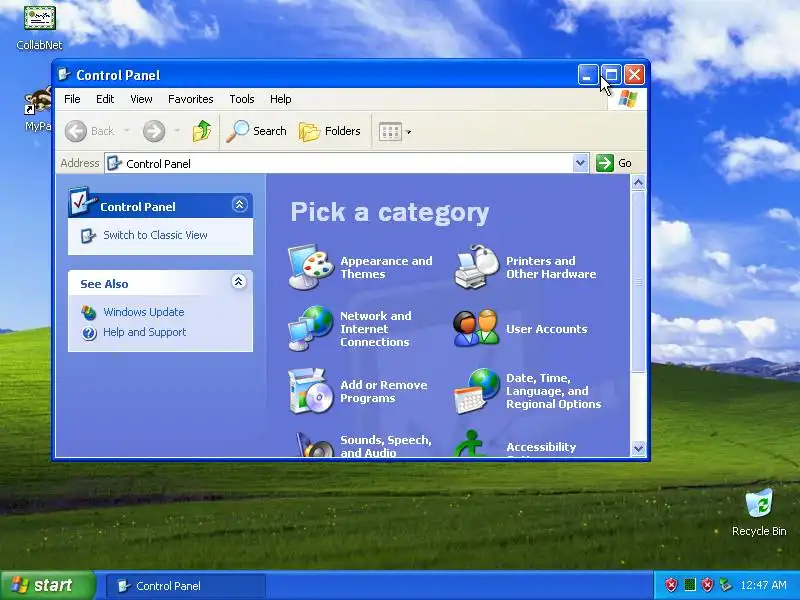Open the Views dropdown toolbar button
Viewport: 800px width, 600px height.
395,132
